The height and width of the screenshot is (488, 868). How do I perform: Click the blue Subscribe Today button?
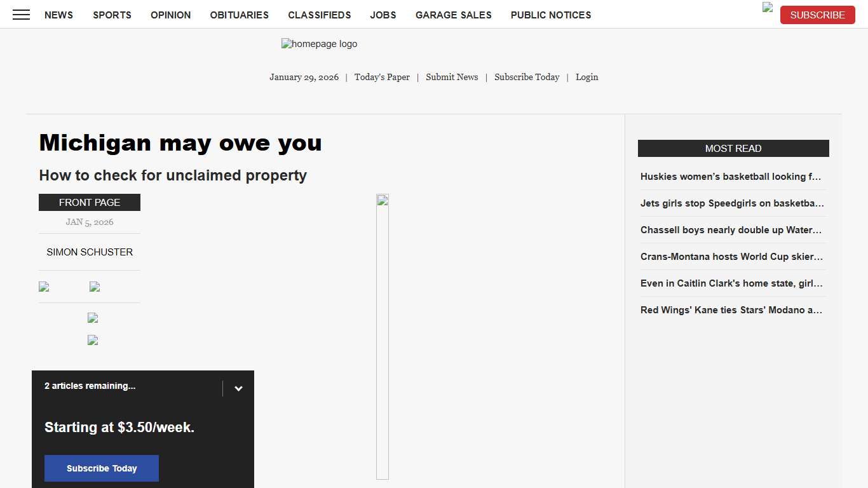(102, 468)
